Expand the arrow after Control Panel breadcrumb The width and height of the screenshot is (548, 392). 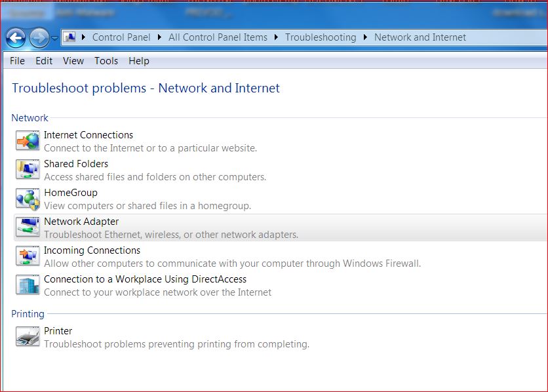[x=160, y=37]
